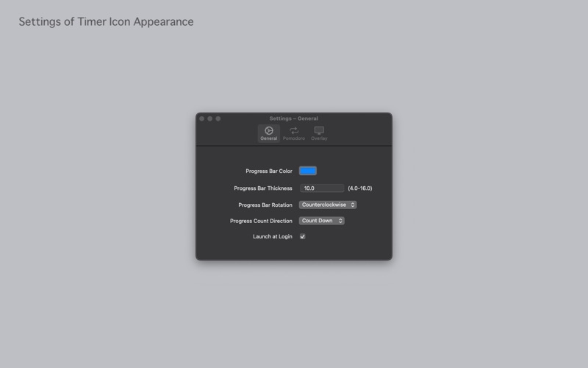This screenshot has width=588, height=368.
Task: Click the Progress Count Direction label
Action: (261, 221)
